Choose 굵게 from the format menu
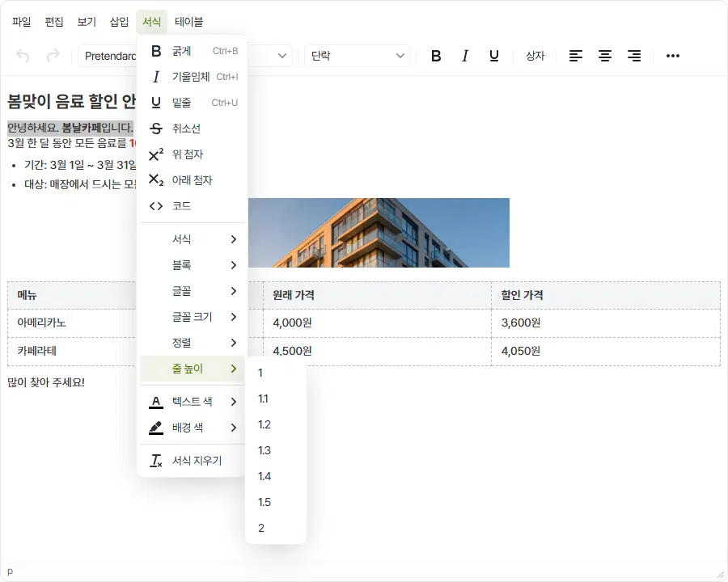This screenshot has height=582, width=728. [x=193, y=51]
